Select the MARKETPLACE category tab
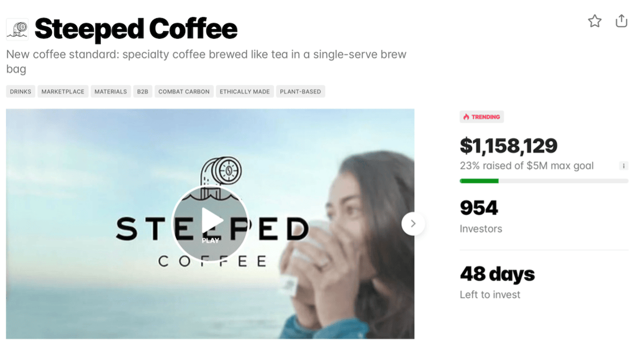 (x=62, y=91)
